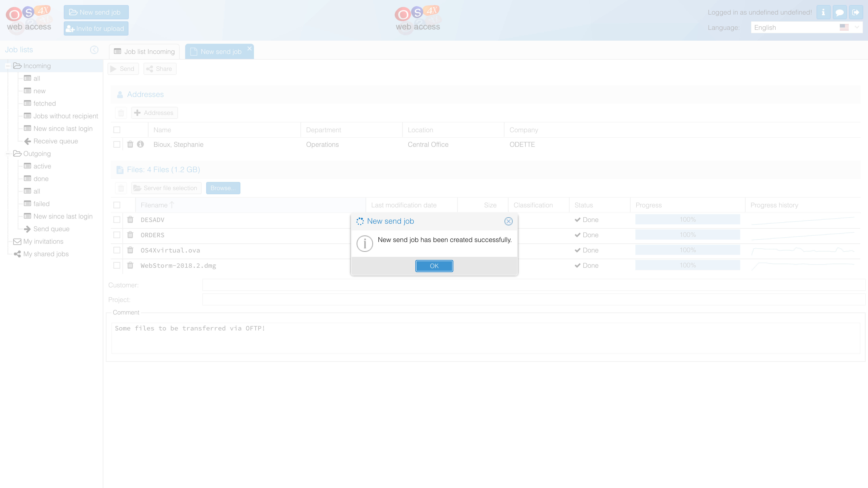Click the Status column header
The image size is (868, 488).
pyautogui.click(x=599, y=205)
